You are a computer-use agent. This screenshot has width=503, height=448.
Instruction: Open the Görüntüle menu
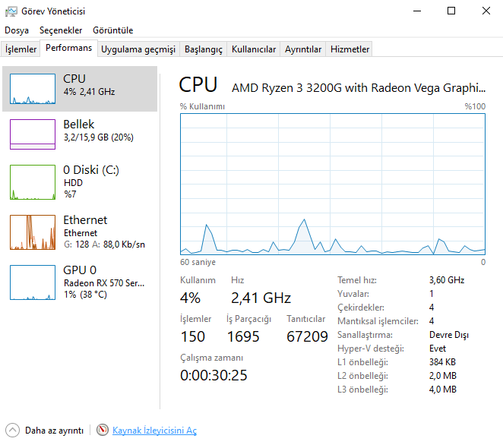coord(112,30)
